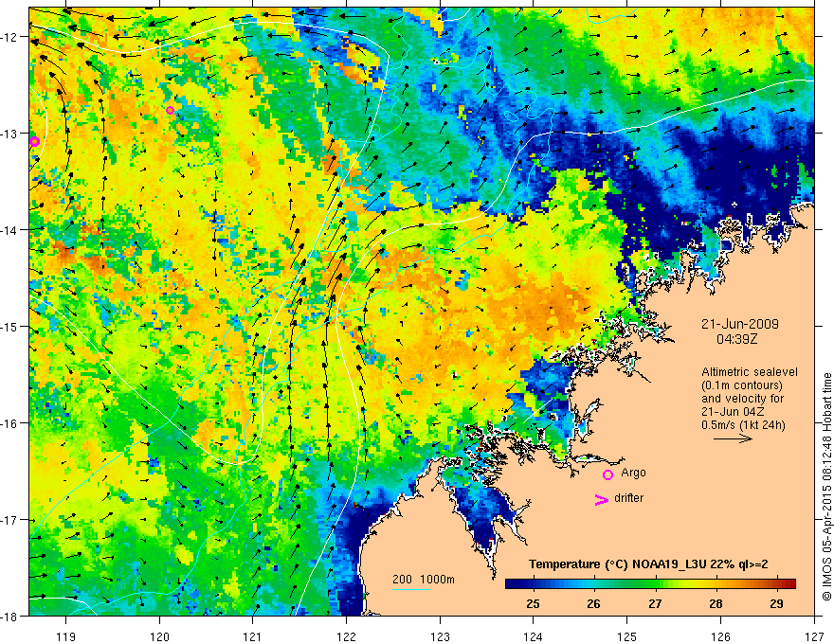
Task: Click the '(0.1m contours)' caption line
Action: (742, 385)
